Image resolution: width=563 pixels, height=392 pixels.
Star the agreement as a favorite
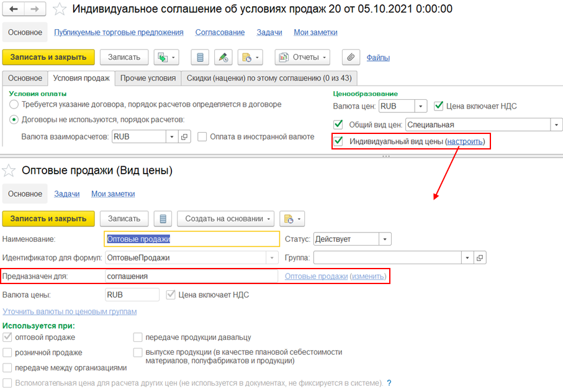pos(60,9)
